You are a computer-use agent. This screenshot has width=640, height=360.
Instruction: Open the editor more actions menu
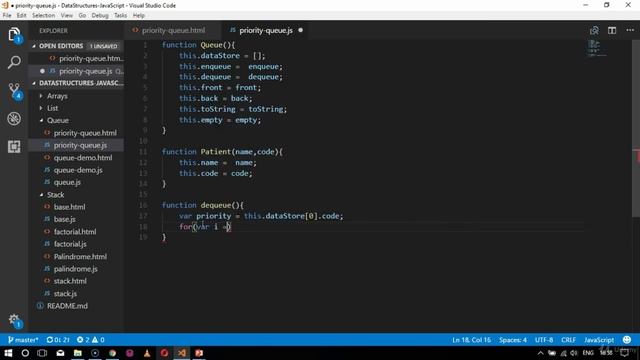click(630, 31)
